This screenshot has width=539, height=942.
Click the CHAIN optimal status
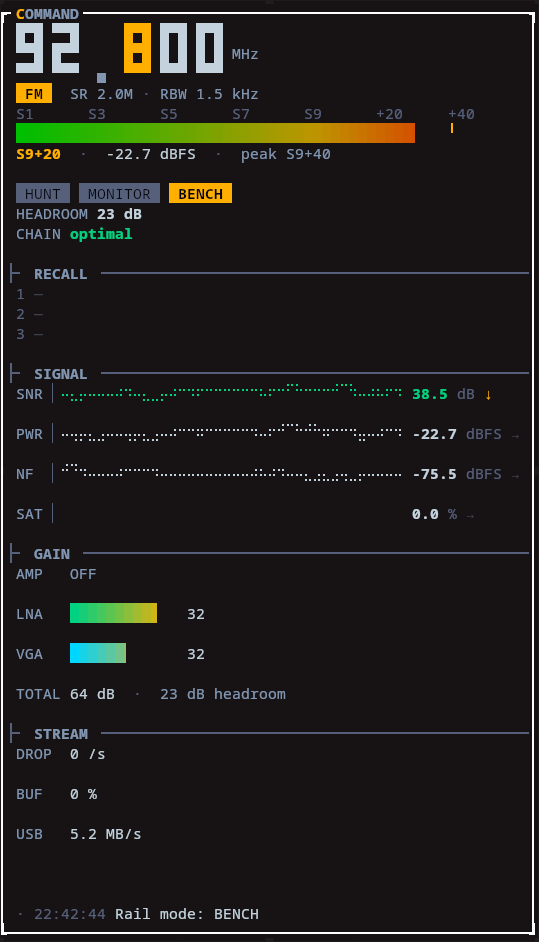click(x=74, y=234)
